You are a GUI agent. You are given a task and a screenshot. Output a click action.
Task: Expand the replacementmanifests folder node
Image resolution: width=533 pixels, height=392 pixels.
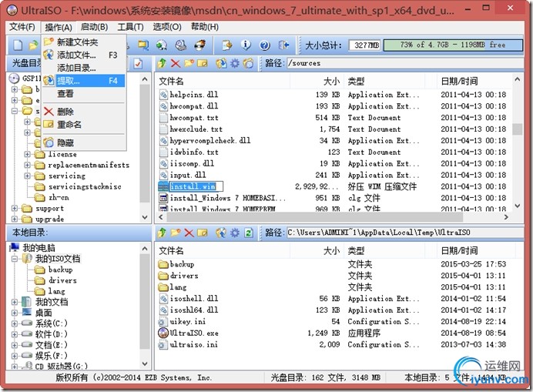tap(27, 166)
